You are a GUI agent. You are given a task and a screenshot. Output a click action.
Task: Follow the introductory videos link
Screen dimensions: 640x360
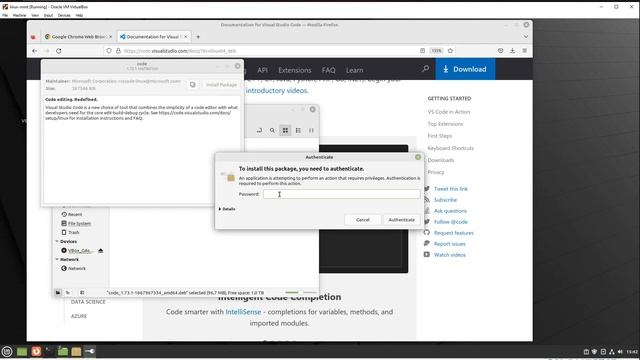[276, 91]
